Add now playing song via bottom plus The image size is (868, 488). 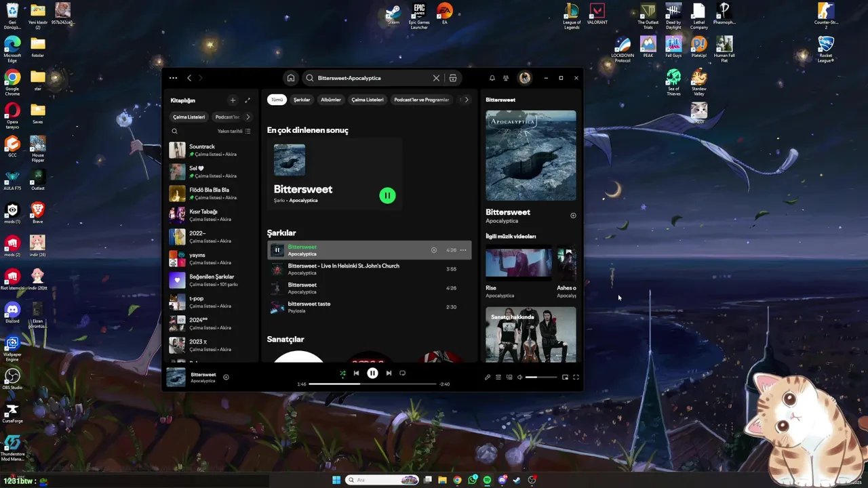(226, 378)
